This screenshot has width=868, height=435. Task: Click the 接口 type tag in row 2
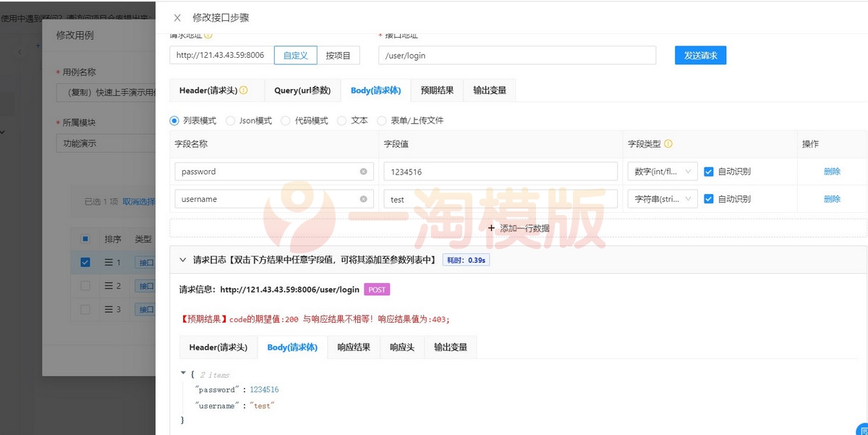pos(145,286)
